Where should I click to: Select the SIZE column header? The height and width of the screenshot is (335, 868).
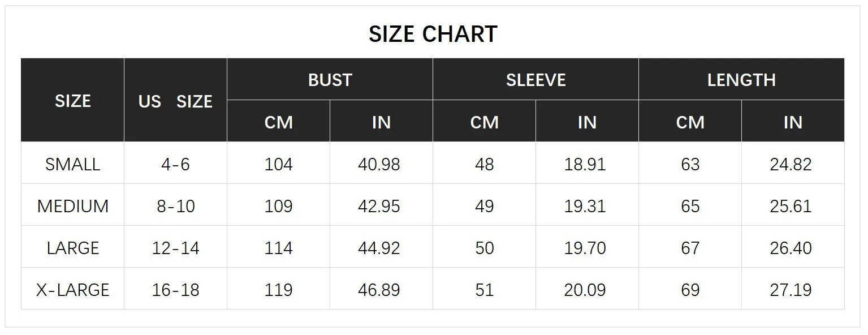[73, 101]
